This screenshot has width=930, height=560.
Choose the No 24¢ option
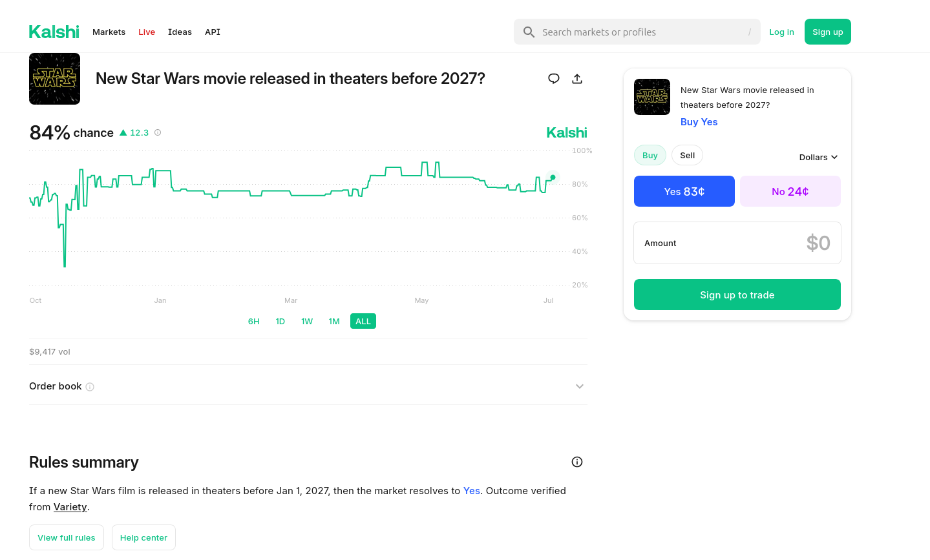click(x=790, y=191)
